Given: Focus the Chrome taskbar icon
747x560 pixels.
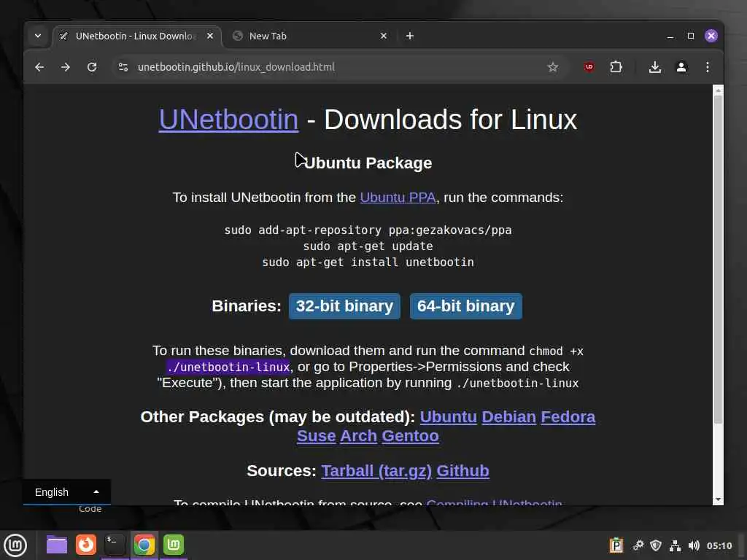Looking at the screenshot, I should click(x=144, y=545).
